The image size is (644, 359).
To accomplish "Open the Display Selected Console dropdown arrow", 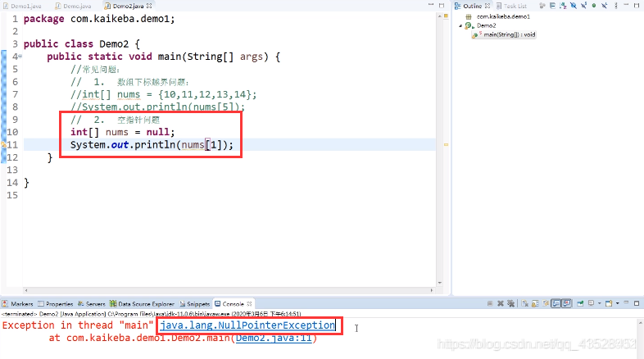I will (600, 303).
